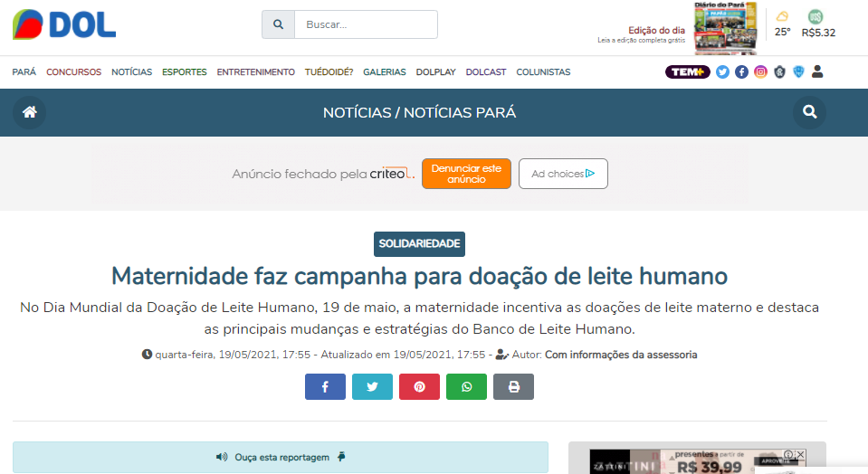Open DOL Twitter from header icon
This screenshot has height=474, width=868.
(722, 71)
